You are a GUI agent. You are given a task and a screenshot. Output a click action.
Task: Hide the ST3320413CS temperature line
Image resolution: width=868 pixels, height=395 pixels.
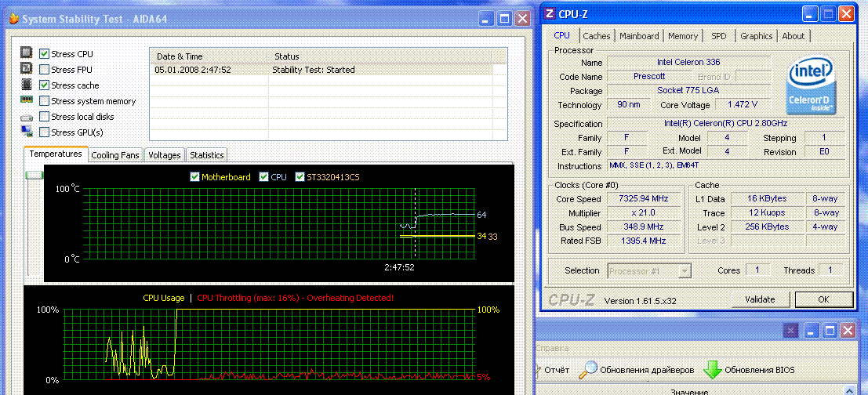(300, 177)
